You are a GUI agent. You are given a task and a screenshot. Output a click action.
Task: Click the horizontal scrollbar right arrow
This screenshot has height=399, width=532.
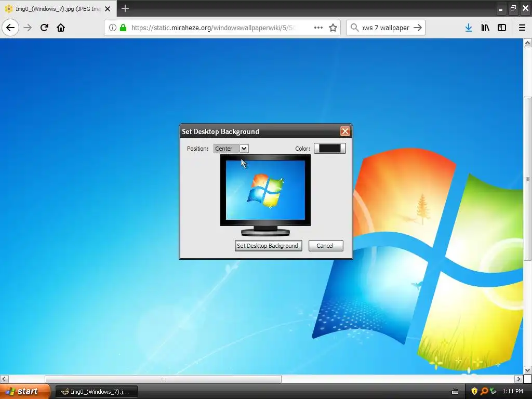pyautogui.click(x=518, y=379)
